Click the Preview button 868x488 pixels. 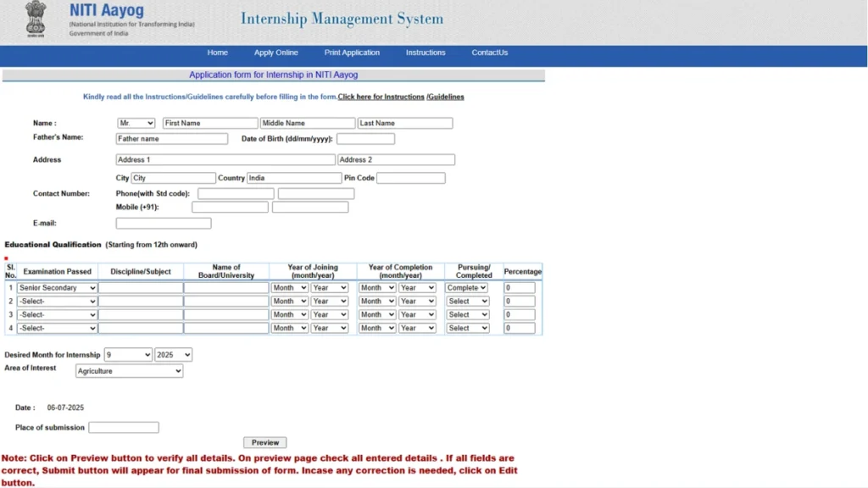pyautogui.click(x=264, y=442)
